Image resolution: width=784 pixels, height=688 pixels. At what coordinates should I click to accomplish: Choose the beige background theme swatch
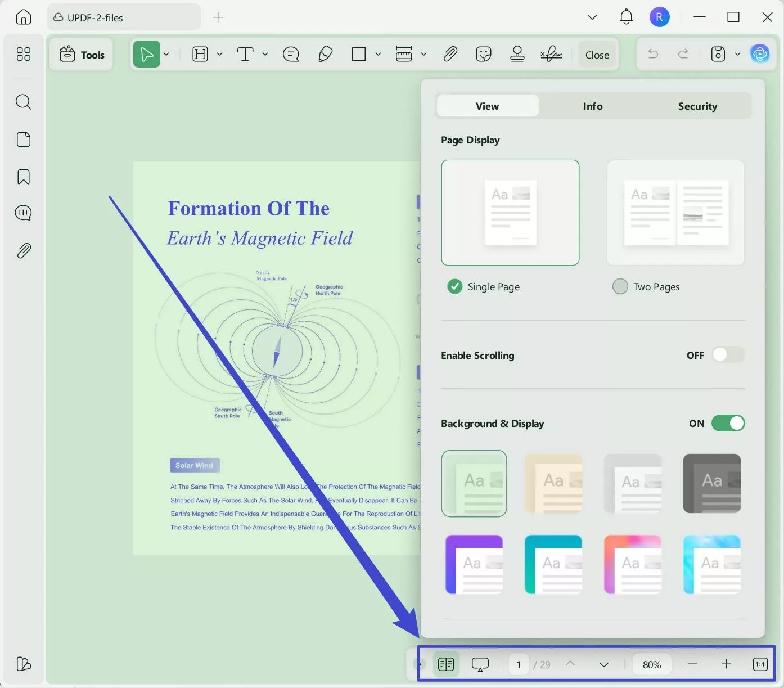(x=553, y=484)
